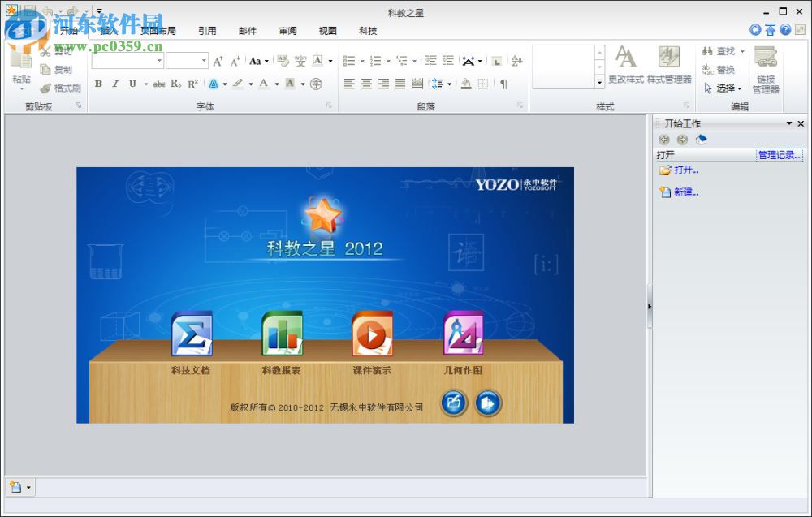Open the 科技文档 document module icon
The width and height of the screenshot is (812, 517).
click(191, 334)
